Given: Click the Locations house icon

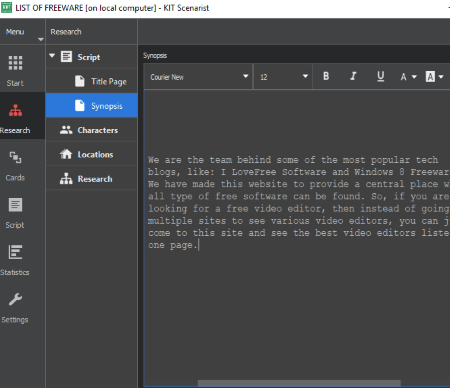Looking at the screenshot, I should [x=66, y=154].
